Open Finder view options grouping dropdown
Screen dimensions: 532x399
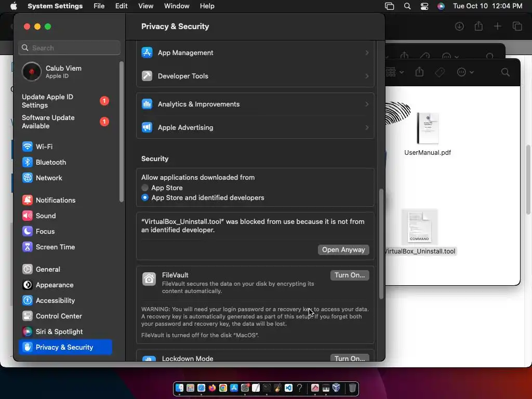(395, 72)
